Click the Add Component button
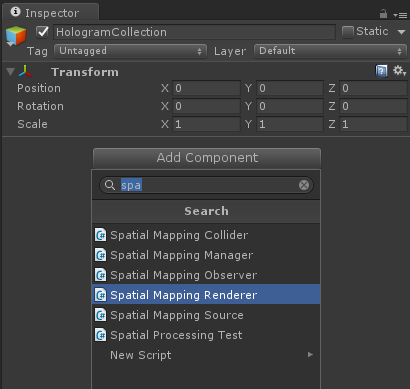410x389 pixels. tap(207, 158)
